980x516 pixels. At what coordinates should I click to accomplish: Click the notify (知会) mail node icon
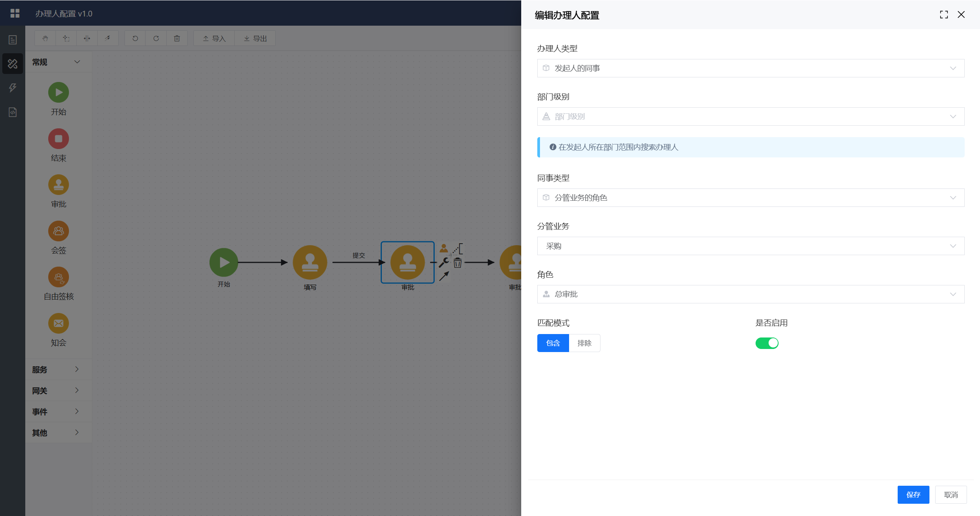(59, 323)
